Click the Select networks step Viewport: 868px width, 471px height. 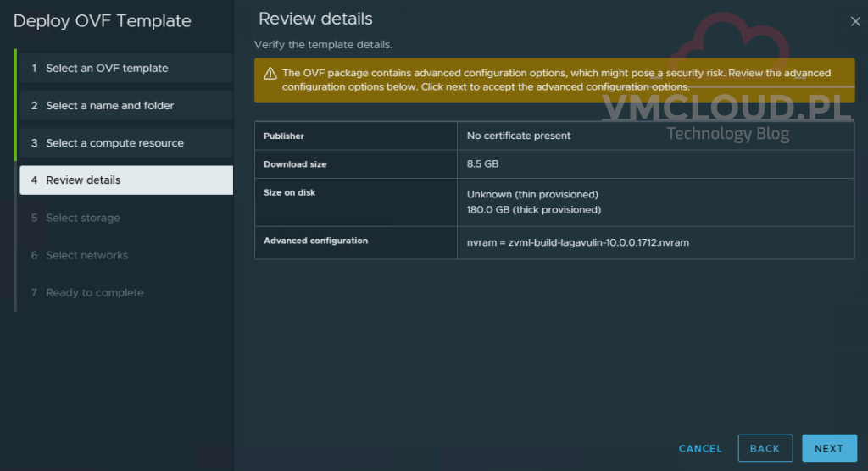point(86,255)
